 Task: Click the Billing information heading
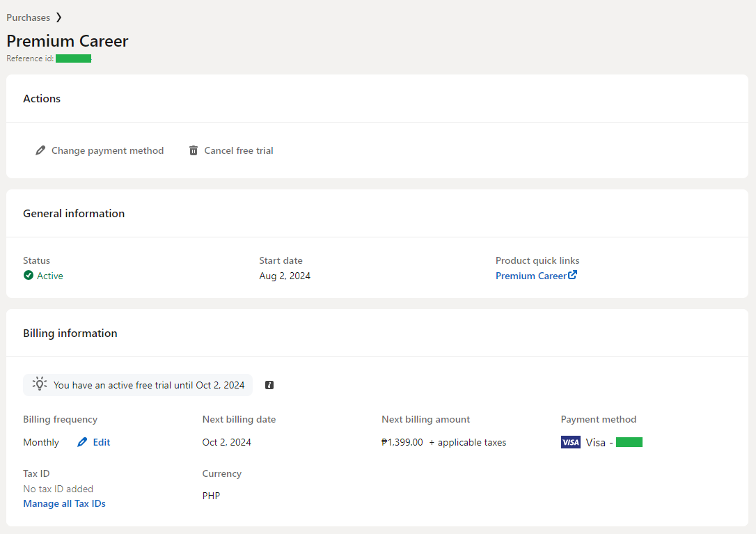[70, 333]
